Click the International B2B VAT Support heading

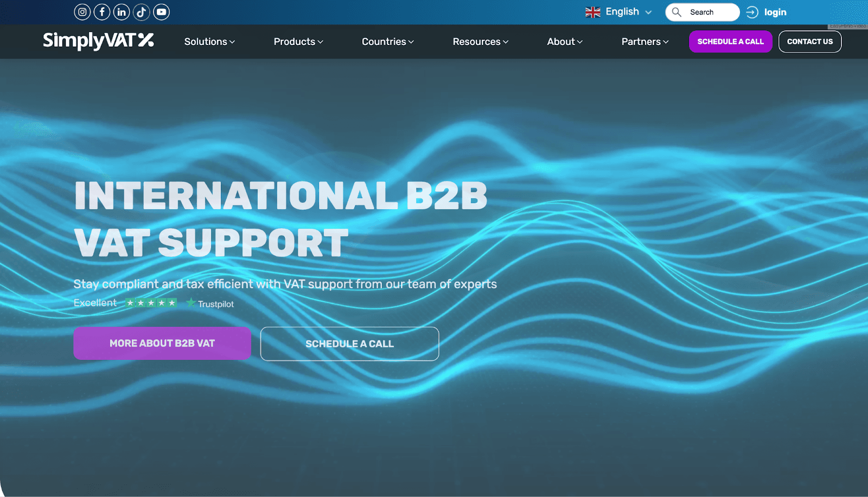(280, 219)
